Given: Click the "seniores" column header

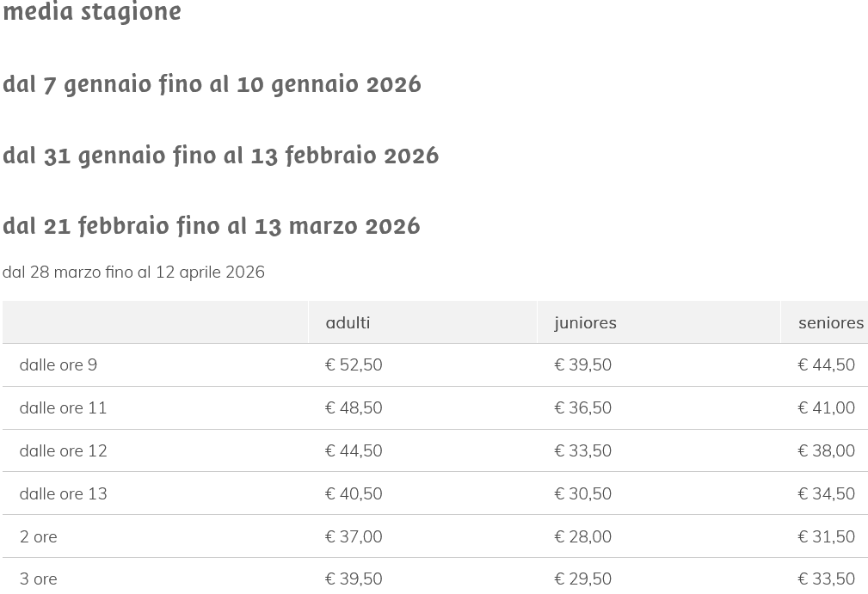Looking at the screenshot, I should click(x=830, y=322).
